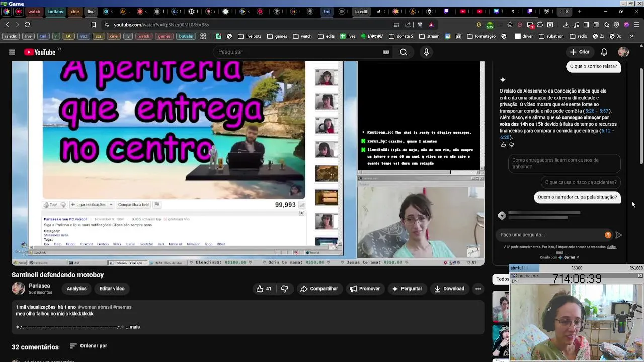Open the Parlasea channel avatar

point(19,288)
